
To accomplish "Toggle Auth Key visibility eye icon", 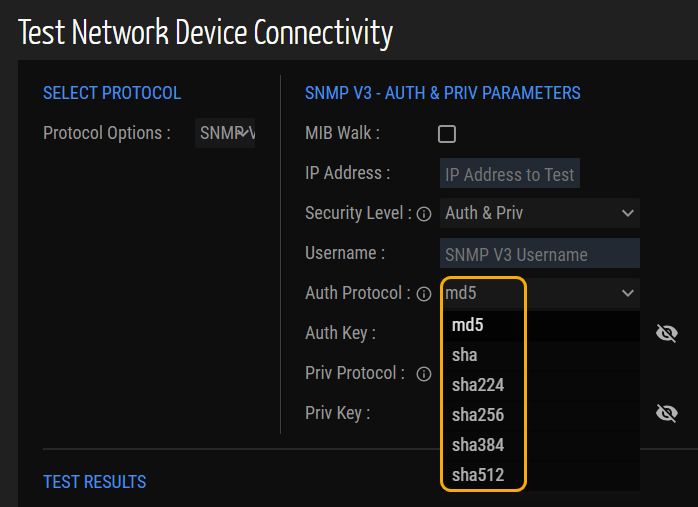I will 666,333.
